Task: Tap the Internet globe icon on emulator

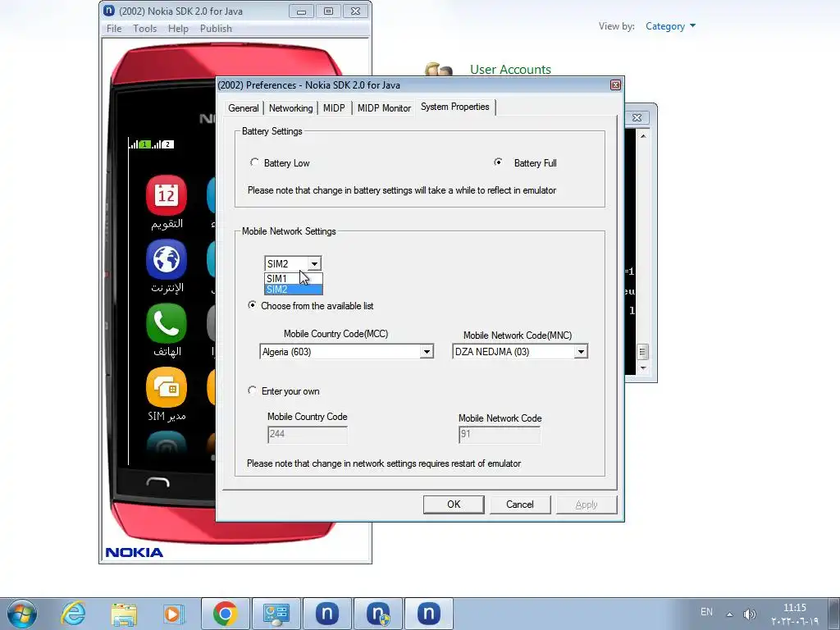Action: click(166, 260)
